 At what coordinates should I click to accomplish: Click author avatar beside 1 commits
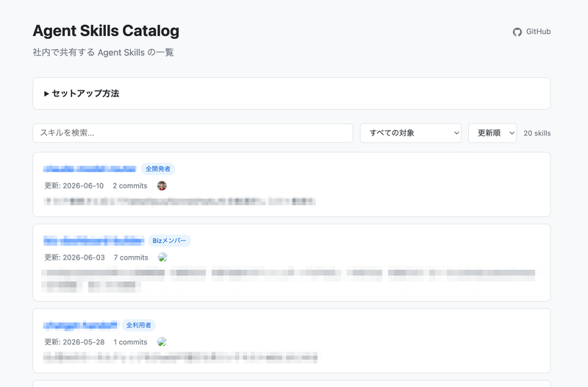(162, 341)
